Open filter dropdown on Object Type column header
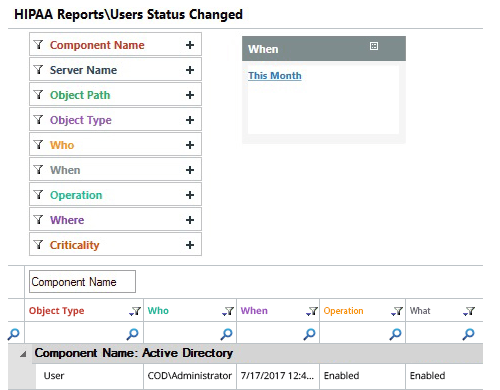 click(135, 311)
